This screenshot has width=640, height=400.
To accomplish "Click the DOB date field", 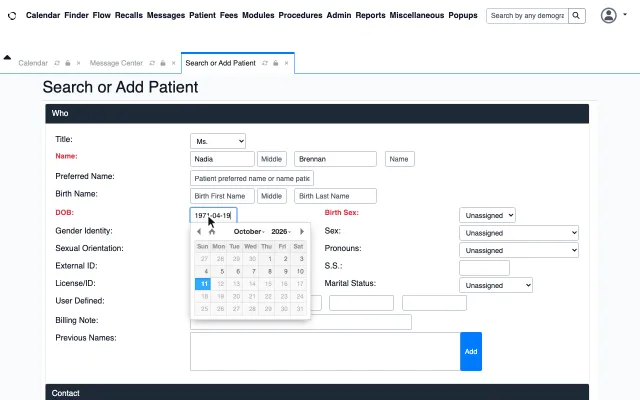I will coord(213,215).
